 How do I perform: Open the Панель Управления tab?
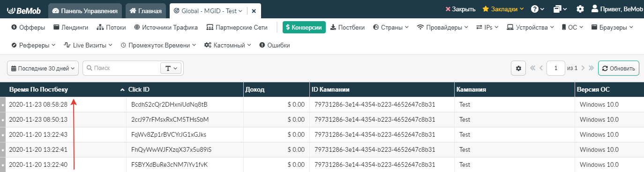tap(85, 10)
